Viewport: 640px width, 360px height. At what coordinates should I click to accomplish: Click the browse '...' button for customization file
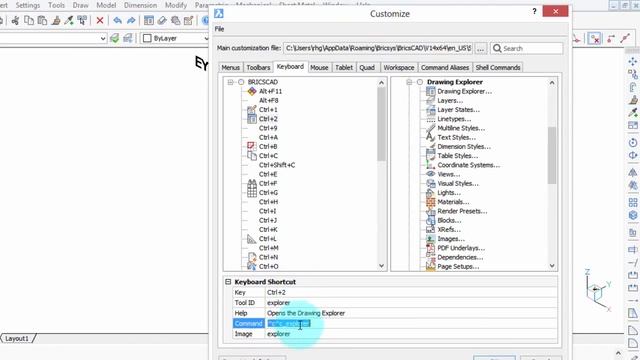point(481,48)
